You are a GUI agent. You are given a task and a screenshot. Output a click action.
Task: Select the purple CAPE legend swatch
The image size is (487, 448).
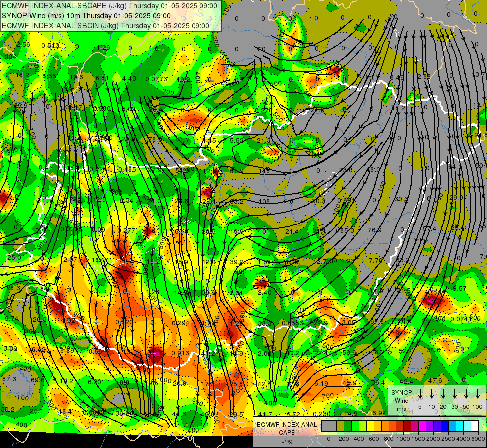pyautogui.click(x=430, y=426)
